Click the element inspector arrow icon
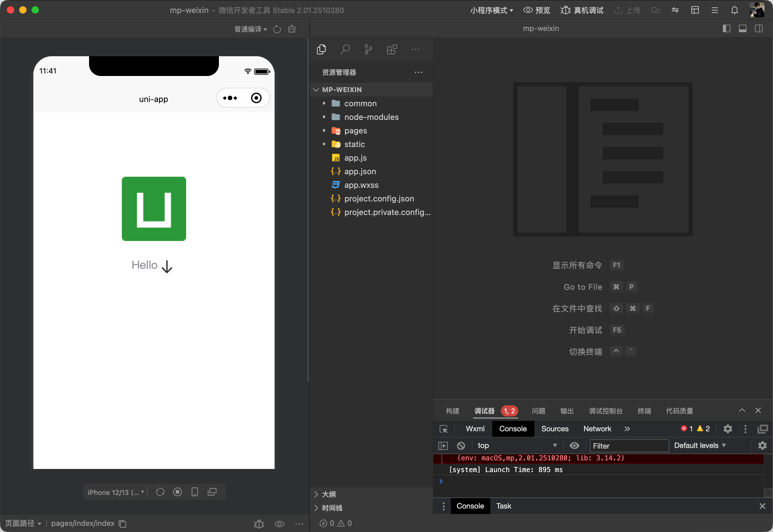Image resolution: width=773 pixels, height=532 pixels. [x=444, y=429]
